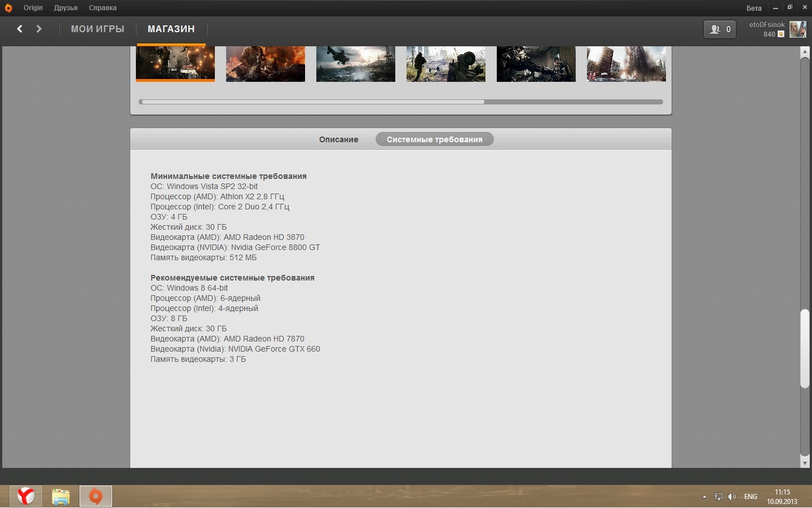
Task: Click the horizontal screenshot gallery scrollbar
Action: click(312, 102)
